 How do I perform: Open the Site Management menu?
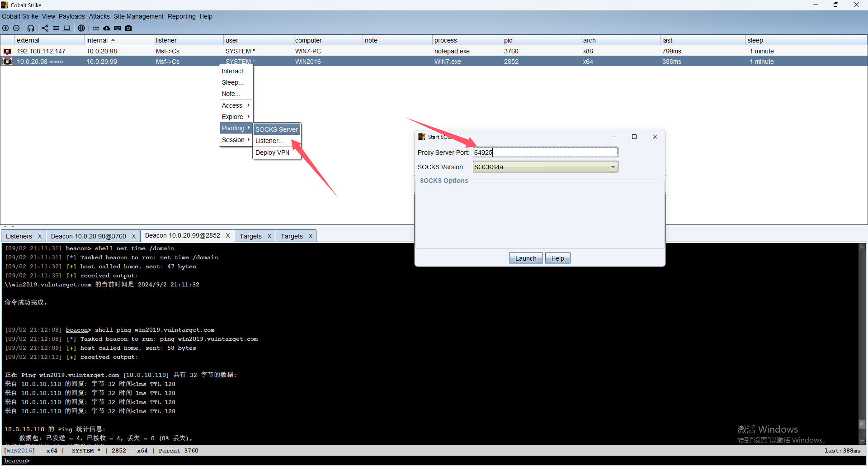click(138, 16)
